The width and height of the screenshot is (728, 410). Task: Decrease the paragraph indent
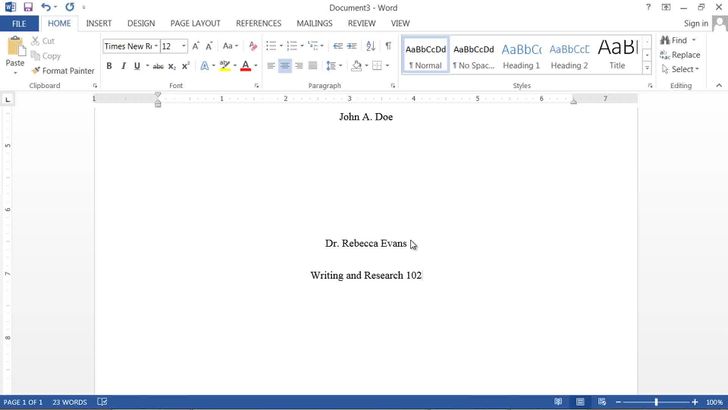(x=338, y=46)
